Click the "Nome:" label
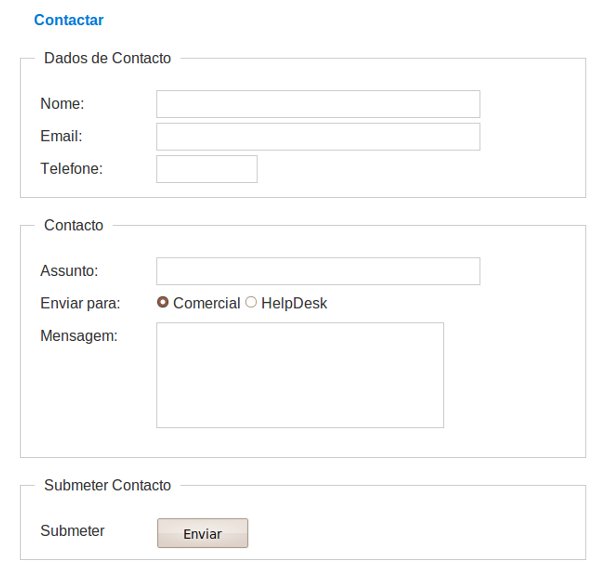This screenshot has height=584, width=600. click(62, 104)
